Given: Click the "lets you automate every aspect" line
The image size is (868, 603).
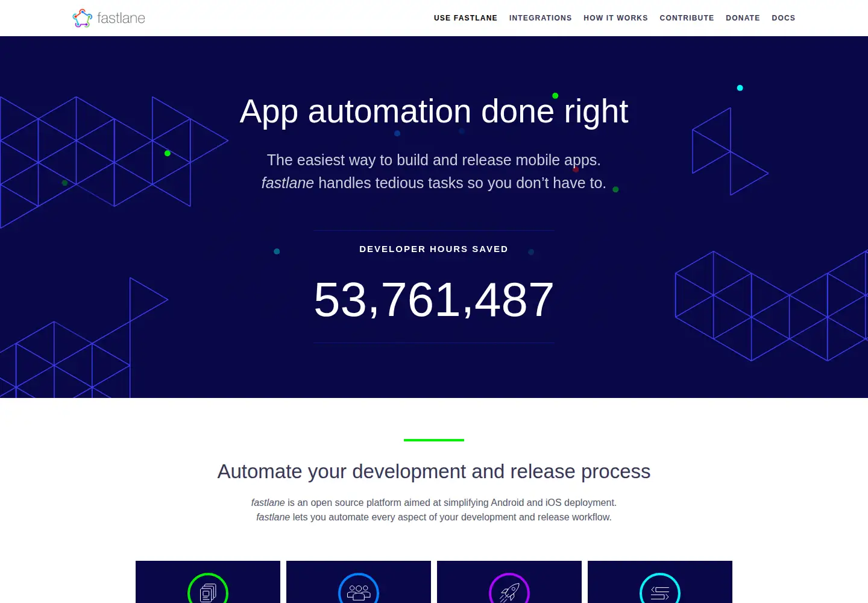Looking at the screenshot, I should (434, 517).
